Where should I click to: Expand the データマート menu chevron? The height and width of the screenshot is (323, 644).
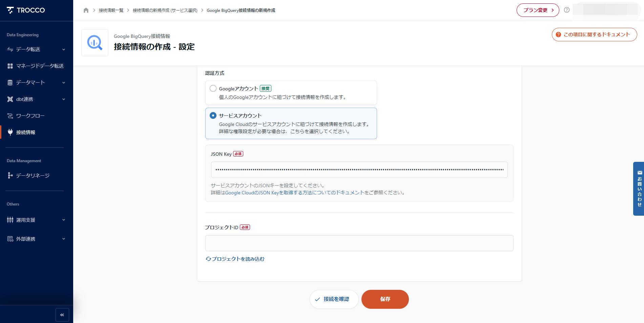[x=64, y=83]
